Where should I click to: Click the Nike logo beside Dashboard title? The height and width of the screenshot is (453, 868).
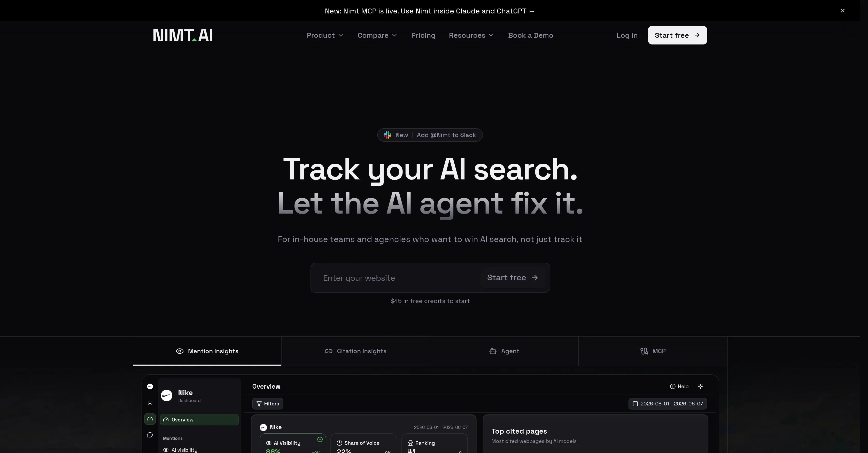pos(166,395)
